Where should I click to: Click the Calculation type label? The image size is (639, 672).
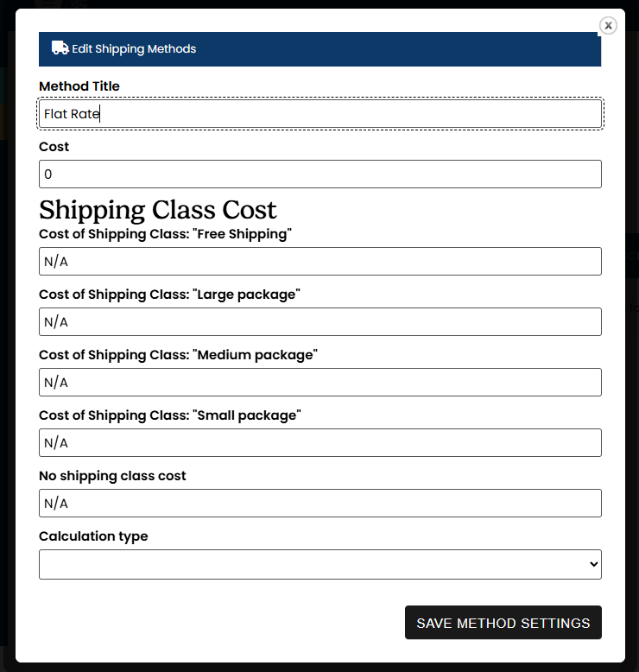coord(93,536)
